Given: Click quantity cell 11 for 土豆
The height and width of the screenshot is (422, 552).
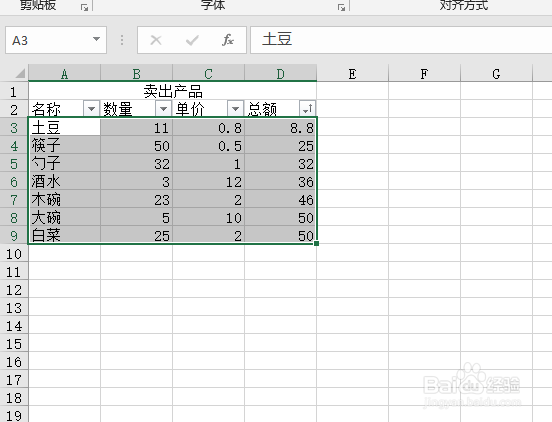Looking at the screenshot, I should point(137,127).
